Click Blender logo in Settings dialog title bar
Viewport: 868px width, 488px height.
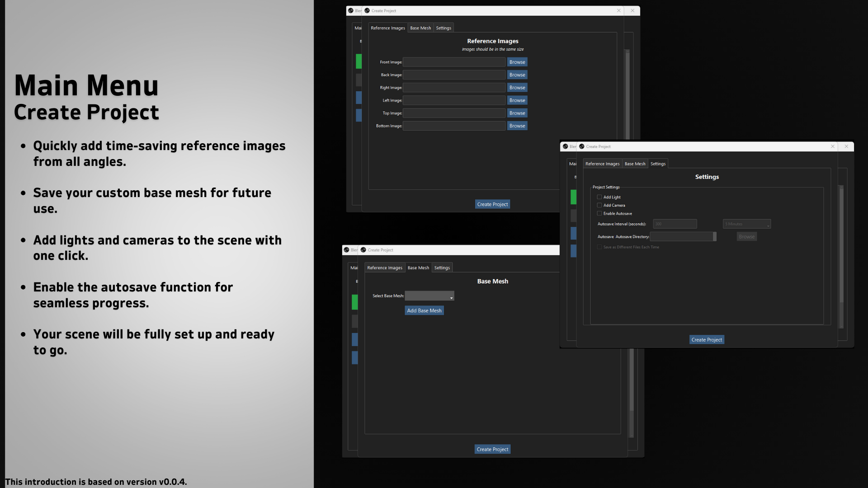pyautogui.click(x=582, y=146)
